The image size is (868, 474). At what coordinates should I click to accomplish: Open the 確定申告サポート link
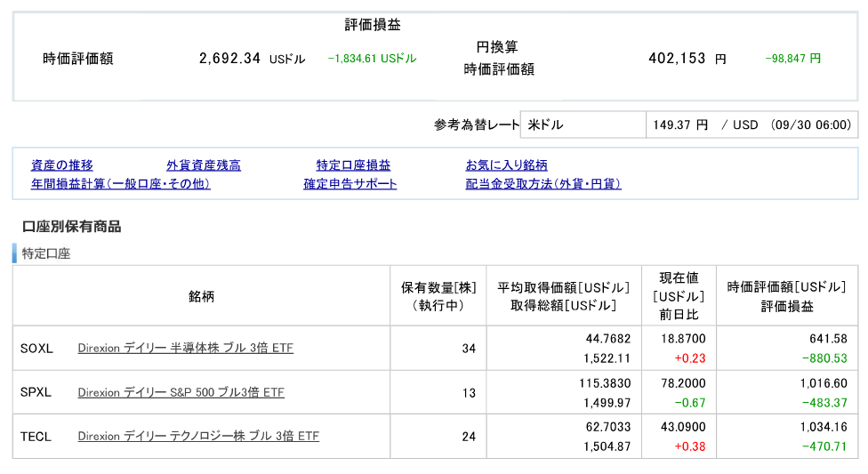tap(350, 184)
